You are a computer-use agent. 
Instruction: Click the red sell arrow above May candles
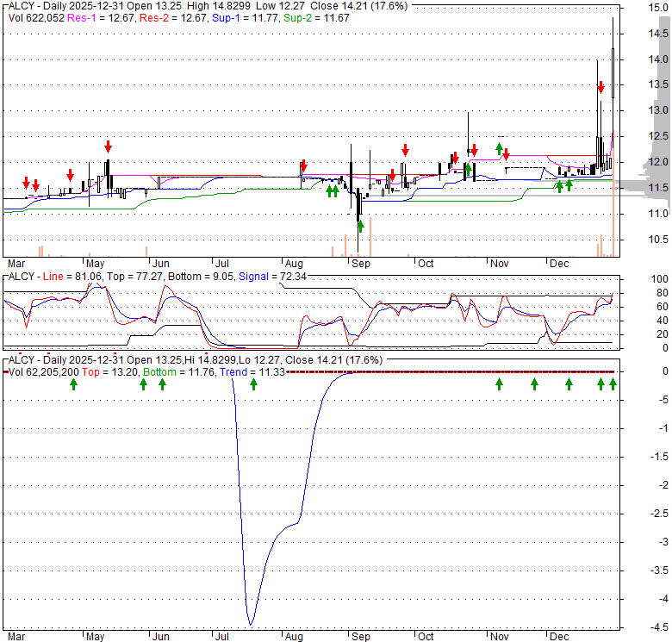108,146
